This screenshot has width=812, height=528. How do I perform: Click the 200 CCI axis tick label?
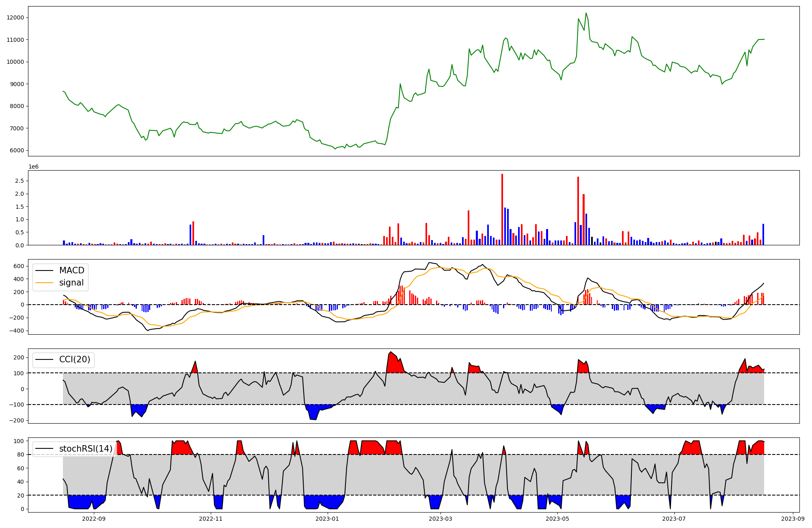pos(19,357)
